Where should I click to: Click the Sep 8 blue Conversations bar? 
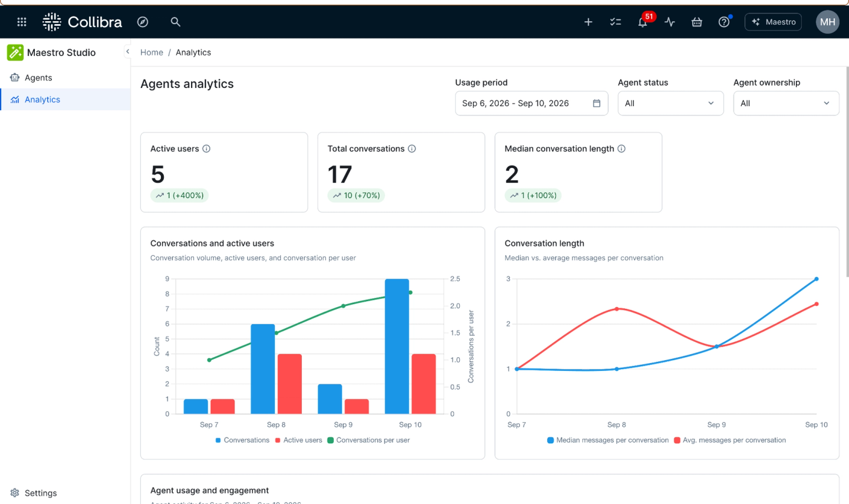click(x=263, y=369)
